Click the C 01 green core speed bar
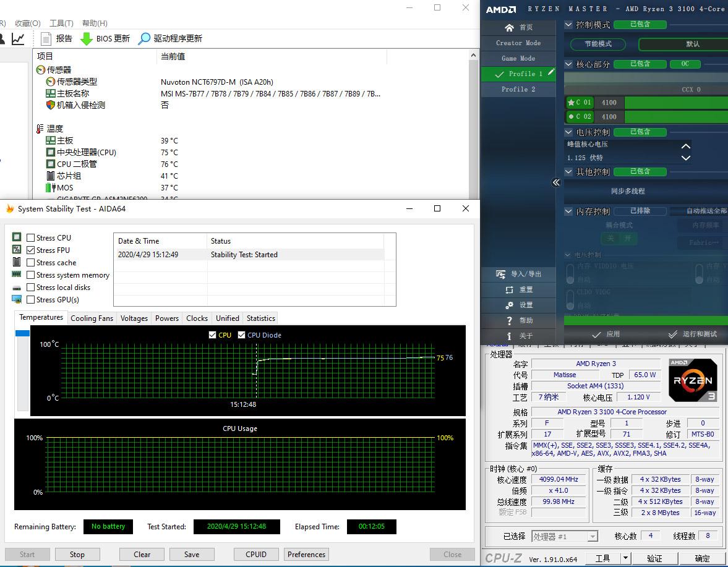Image resolution: width=728 pixels, height=567 pixels. coord(676,103)
